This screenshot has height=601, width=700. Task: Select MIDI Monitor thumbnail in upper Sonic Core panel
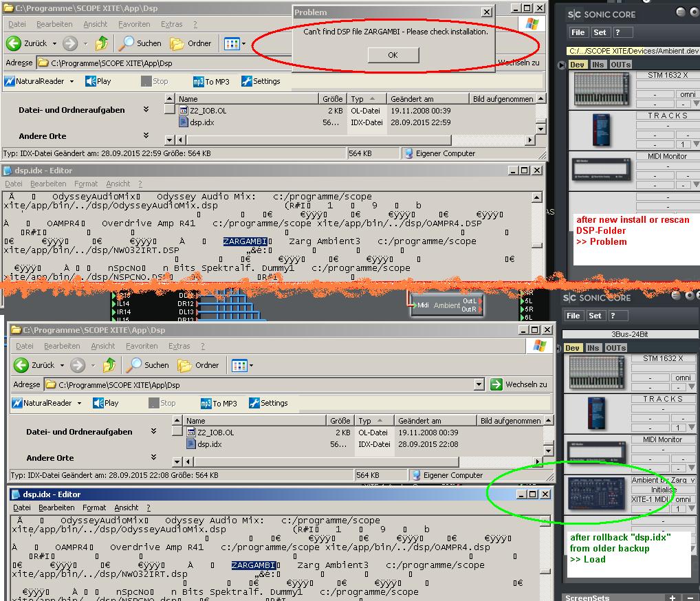[602, 170]
